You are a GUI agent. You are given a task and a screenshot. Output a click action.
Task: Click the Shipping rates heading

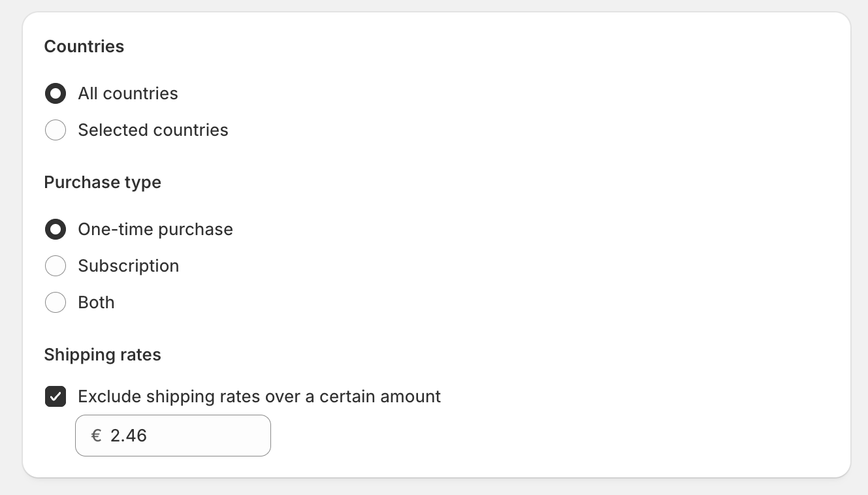(x=103, y=355)
